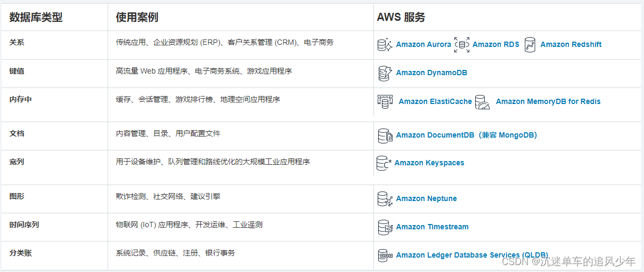Click the Amazon ElastiCache service icon

[385, 101]
